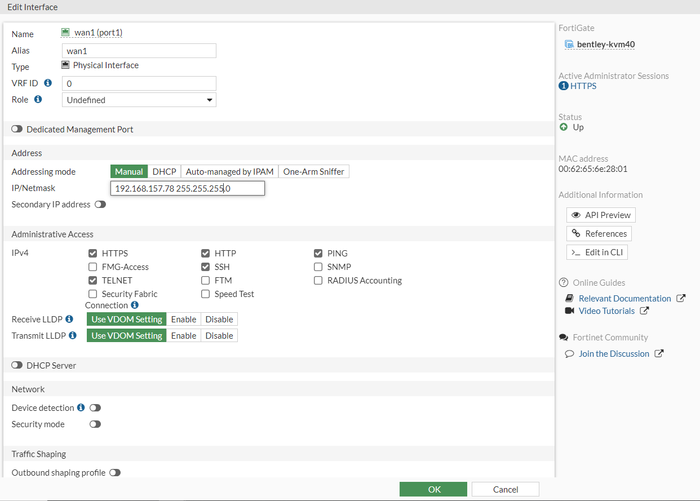Click the Receive LLDP info icon
This screenshot has height=501, width=700.
pos(69,319)
